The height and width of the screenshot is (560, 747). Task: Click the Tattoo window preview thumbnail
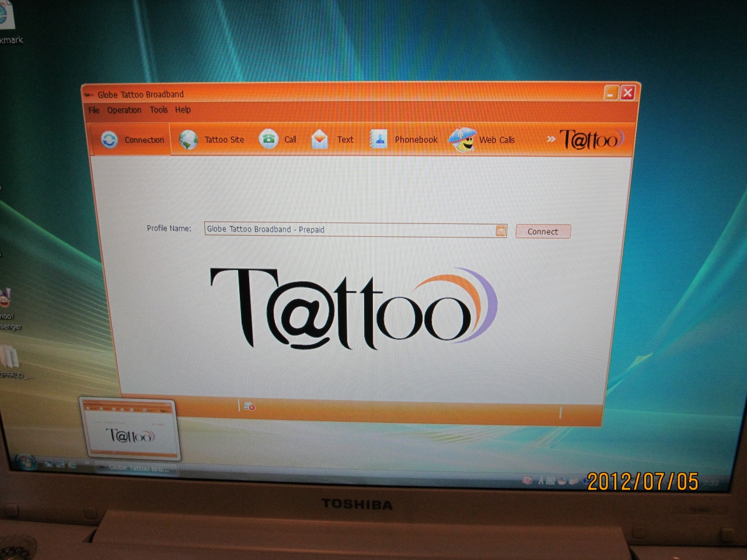click(x=130, y=429)
